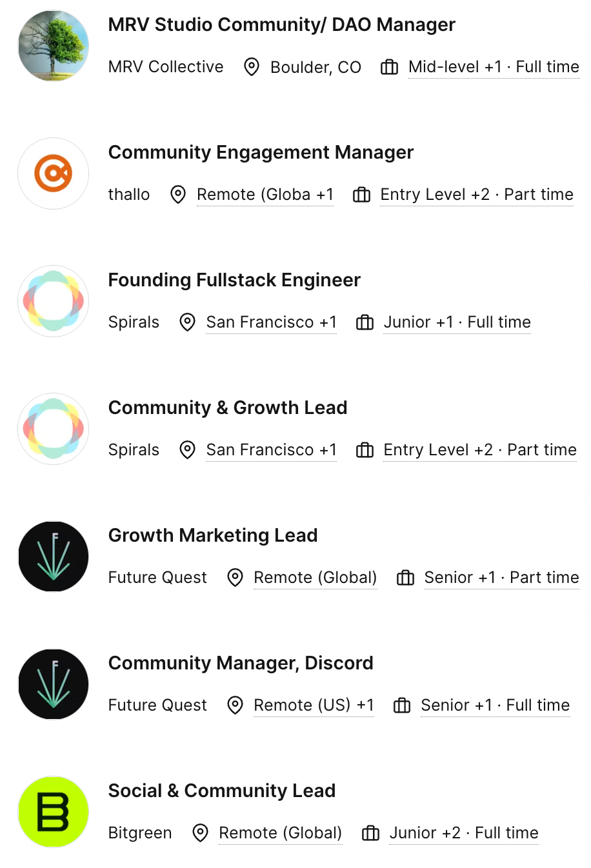Open MRV Studio Community/ DAO Manager job
Screen dimensions: 591x868
click(x=281, y=25)
